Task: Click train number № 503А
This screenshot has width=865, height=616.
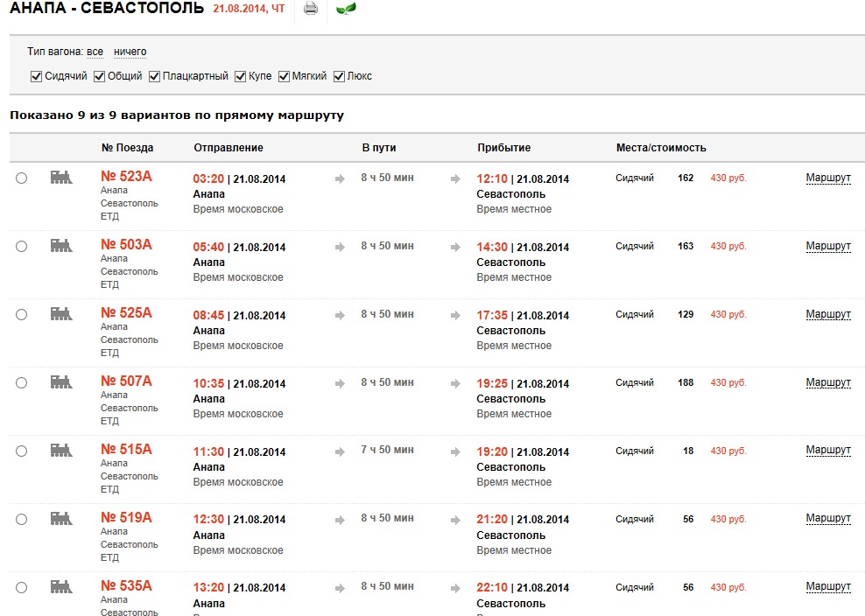Action: click(x=126, y=244)
